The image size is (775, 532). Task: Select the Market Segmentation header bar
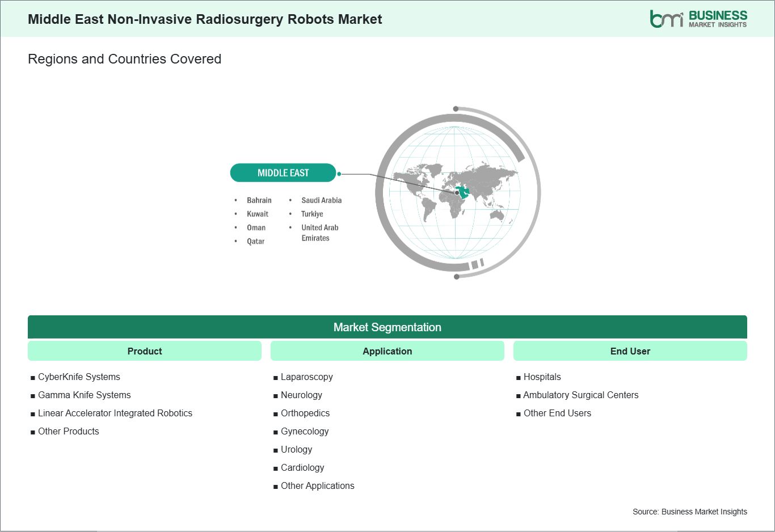pyautogui.click(x=387, y=327)
